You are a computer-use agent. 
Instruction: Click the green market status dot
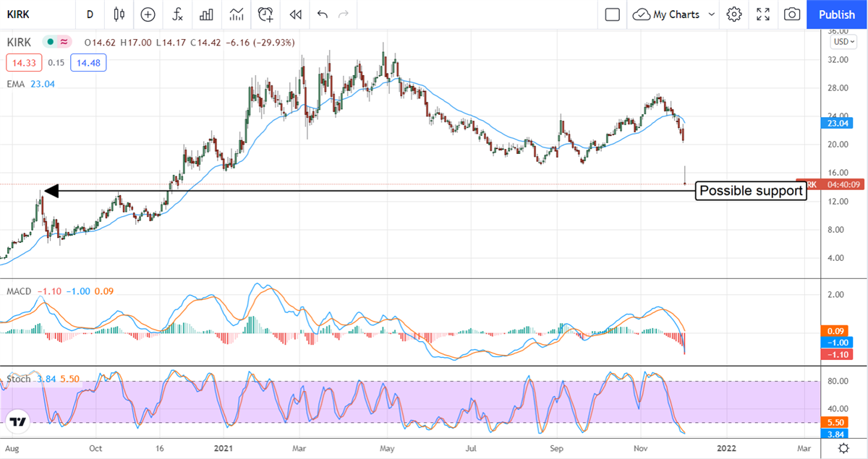coord(50,43)
